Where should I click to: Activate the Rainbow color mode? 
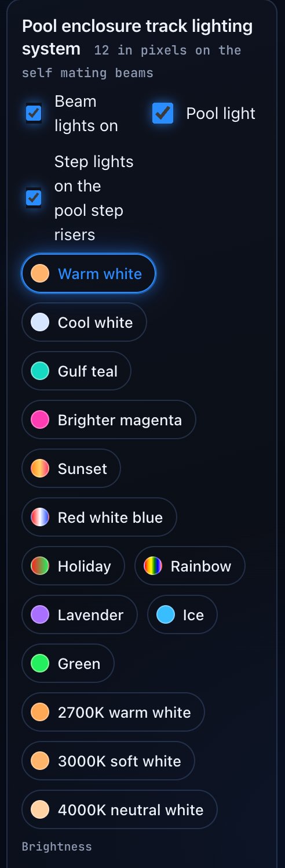point(190,566)
